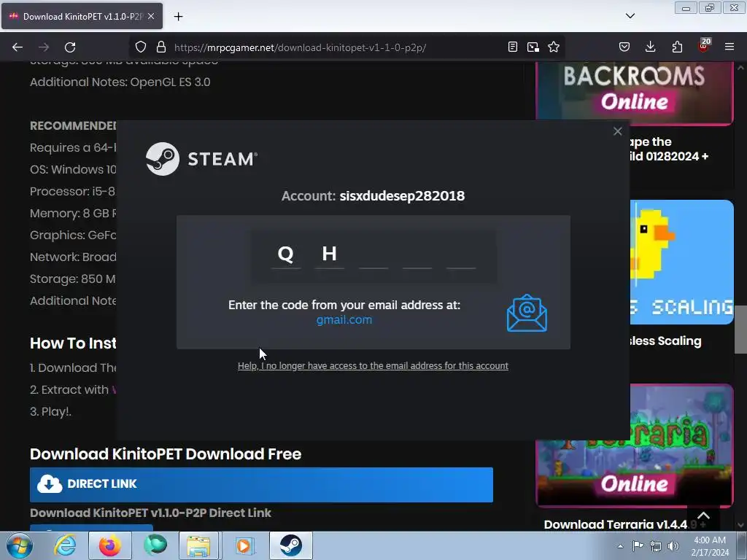
Task: Go back to the previous page
Action: pos(18,47)
